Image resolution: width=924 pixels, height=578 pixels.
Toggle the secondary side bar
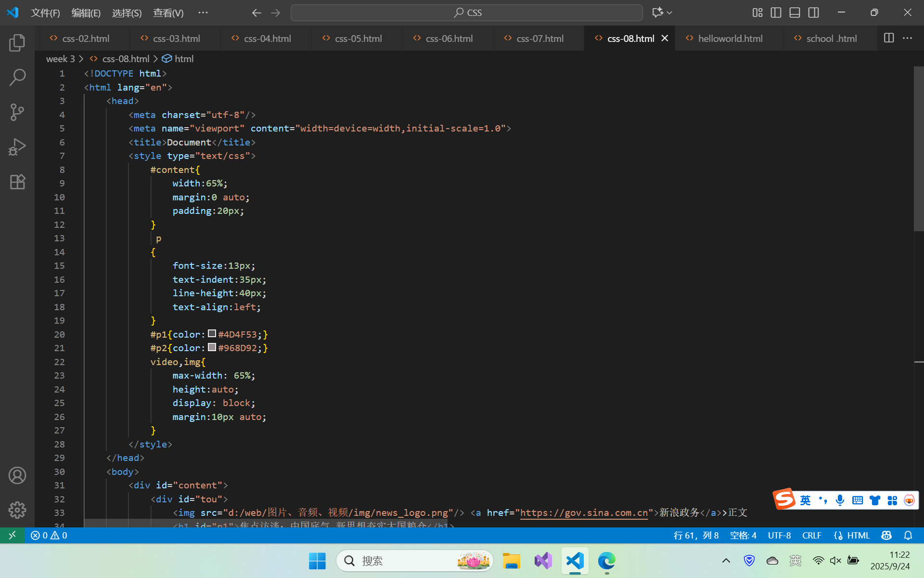point(814,13)
